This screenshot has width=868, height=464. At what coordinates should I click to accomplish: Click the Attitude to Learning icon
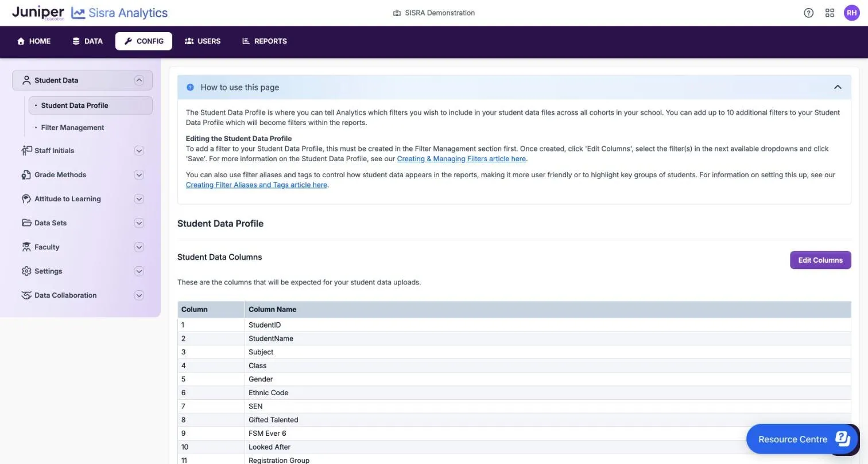(x=26, y=198)
